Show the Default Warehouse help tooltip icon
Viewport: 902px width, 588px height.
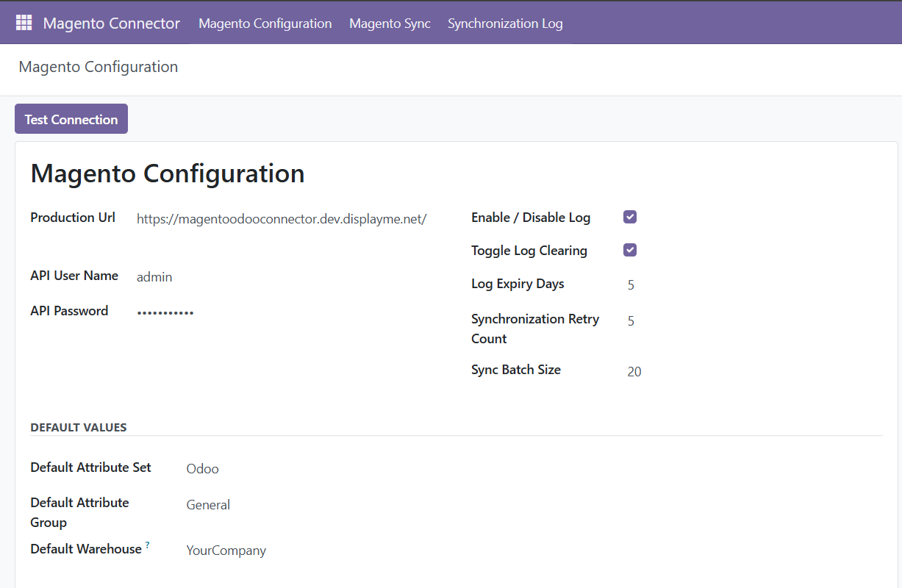tap(147, 545)
